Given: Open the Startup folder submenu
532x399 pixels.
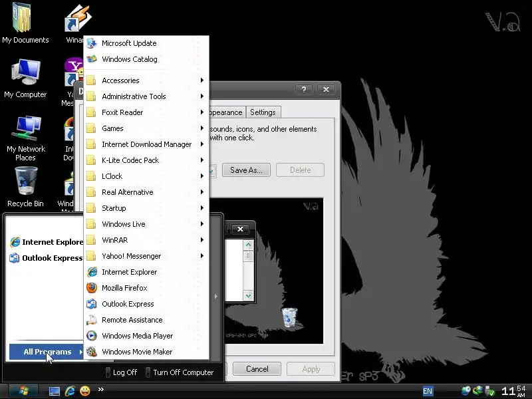Looking at the screenshot, I should [146, 208].
